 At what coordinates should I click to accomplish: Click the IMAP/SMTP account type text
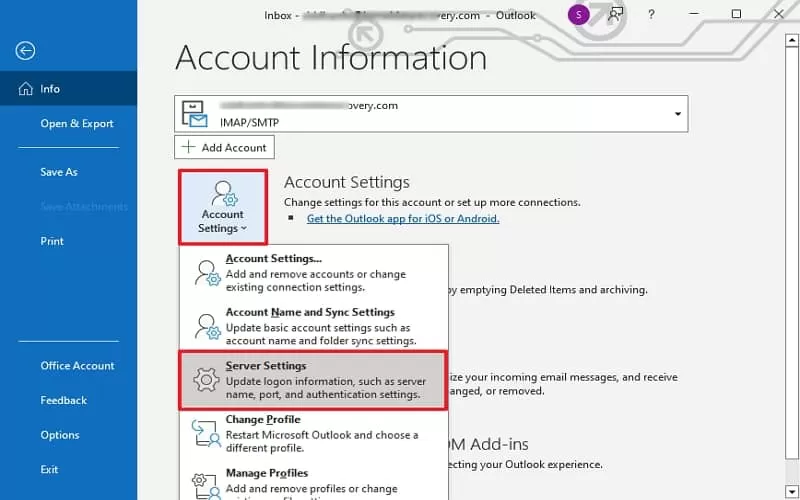tap(249, 122)
